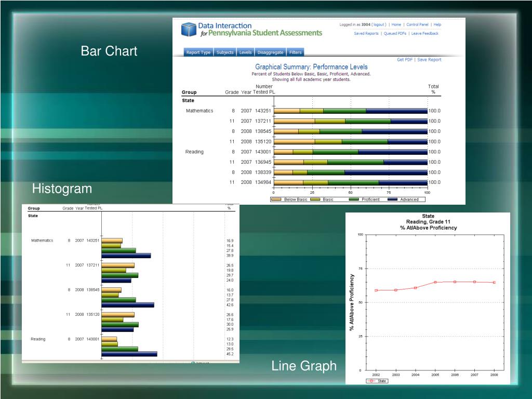Click the 2005 data point on line graph
532x399 pixels.
pyautogui.click(x=435, y=282)
